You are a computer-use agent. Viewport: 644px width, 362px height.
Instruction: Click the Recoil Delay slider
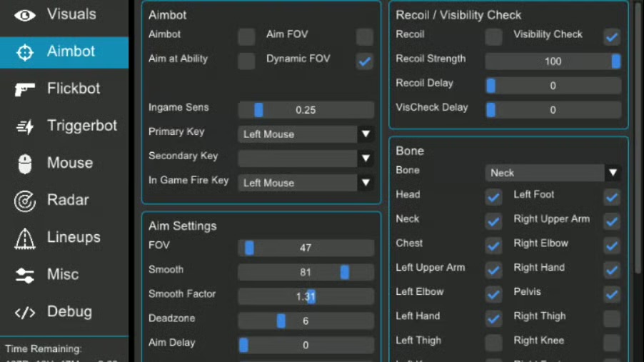[x=553, y=86]
